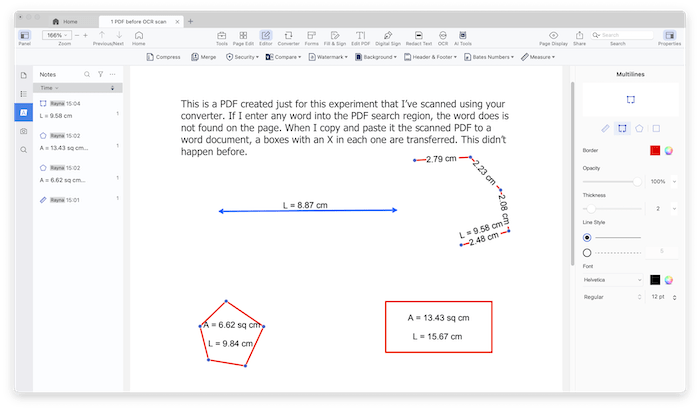
Task: Open the zoom level dropdown 166%
Action: pyautogui.click(x=57, y=35)
